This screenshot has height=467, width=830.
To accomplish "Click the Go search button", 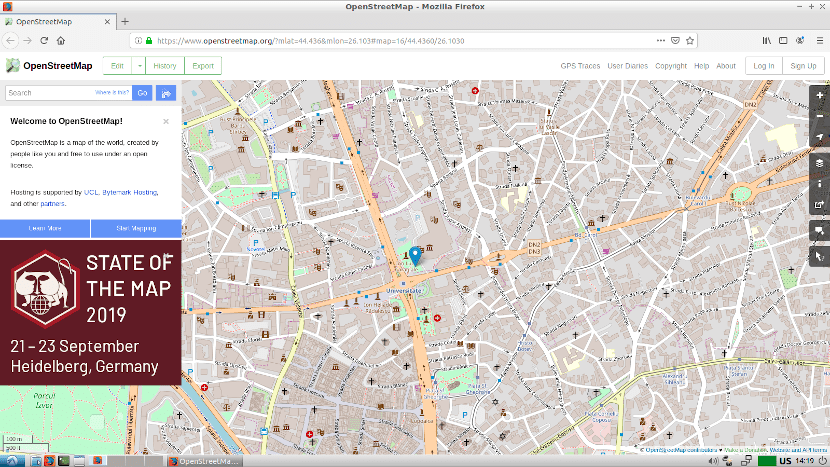I will tap(142, 93).
